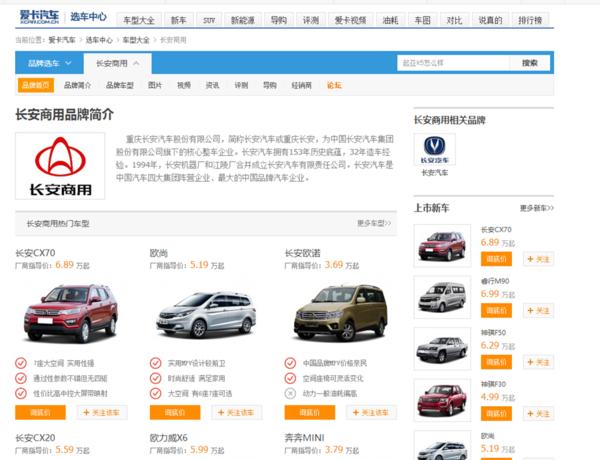Open the 欧力威X6 model title link

tap(169, 437)
